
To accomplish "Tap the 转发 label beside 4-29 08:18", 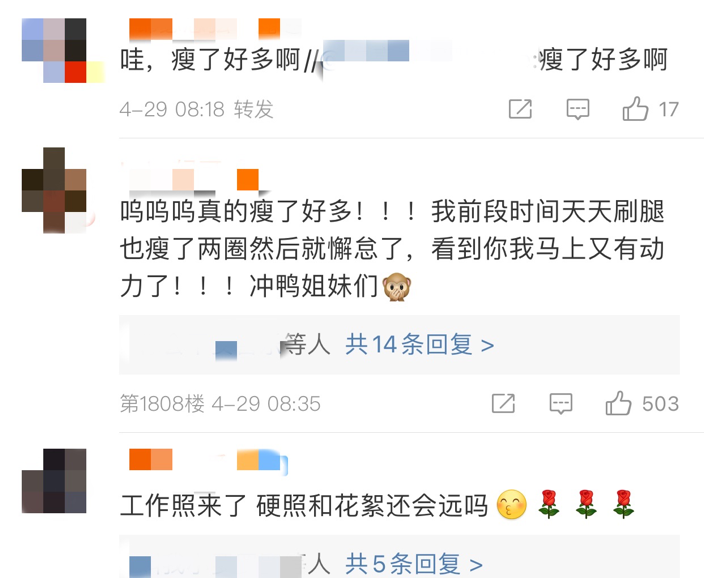I will pos(254,109).
